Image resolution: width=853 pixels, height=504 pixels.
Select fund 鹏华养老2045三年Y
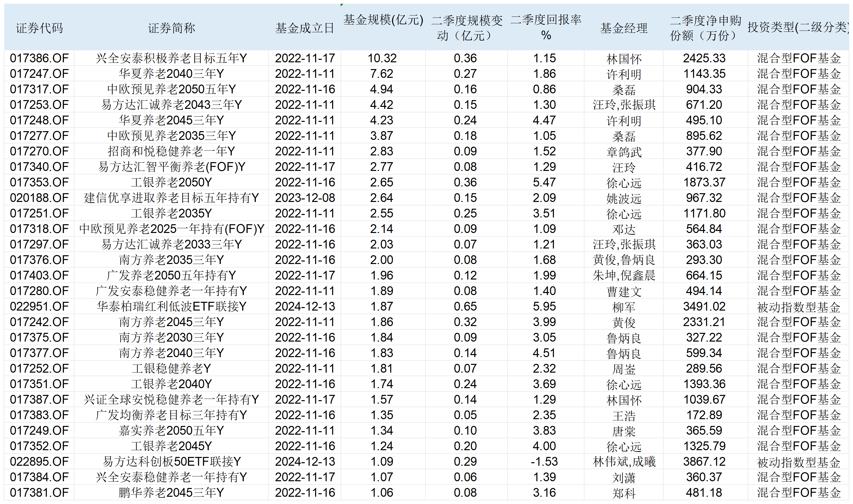point(171,492)
